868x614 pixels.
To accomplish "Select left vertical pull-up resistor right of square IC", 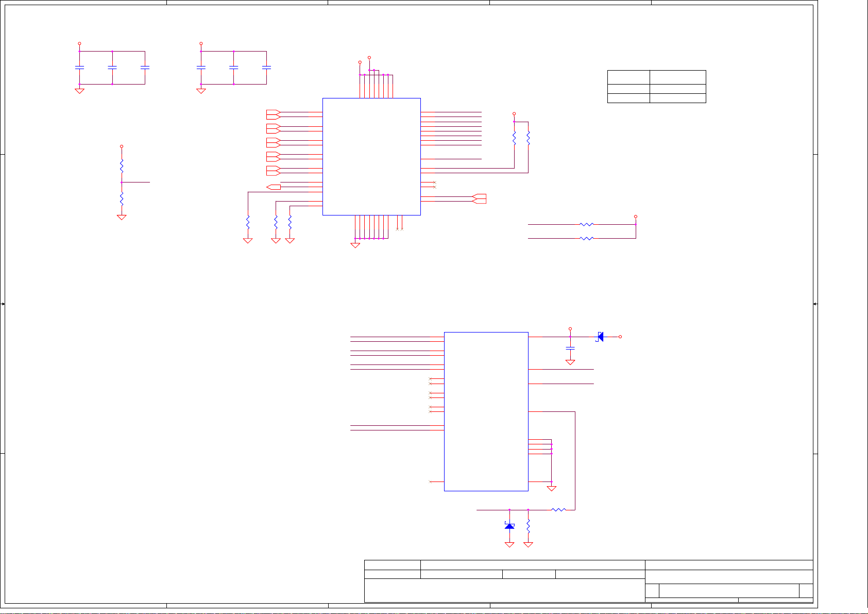I will point(514,138).
